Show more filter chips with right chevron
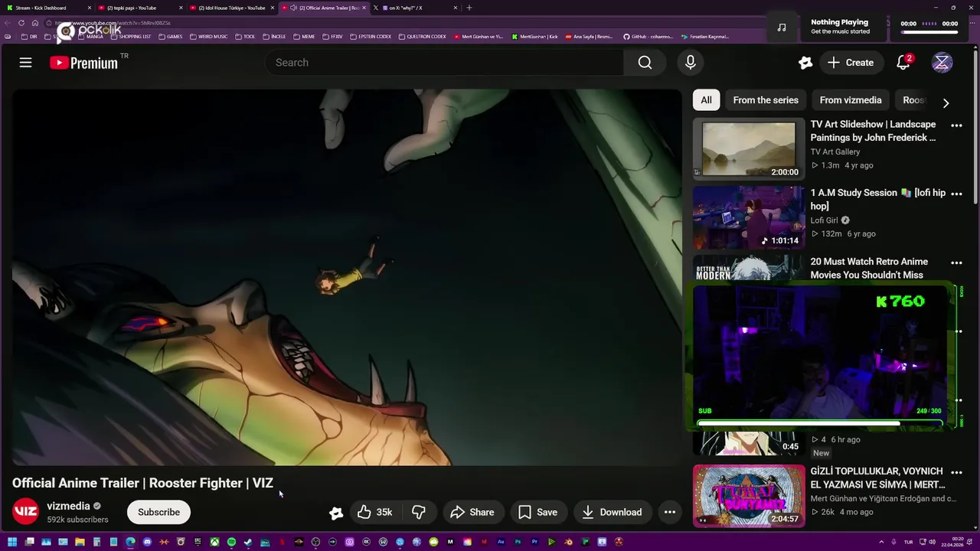The height and width of the screenshot is (551, 980). tap(946, 103)
